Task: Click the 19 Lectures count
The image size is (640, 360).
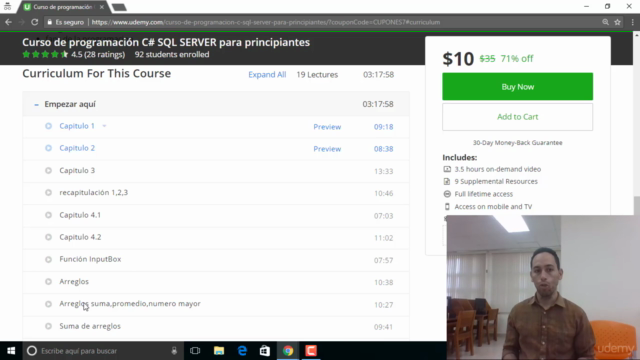Action: coord(317,75)
